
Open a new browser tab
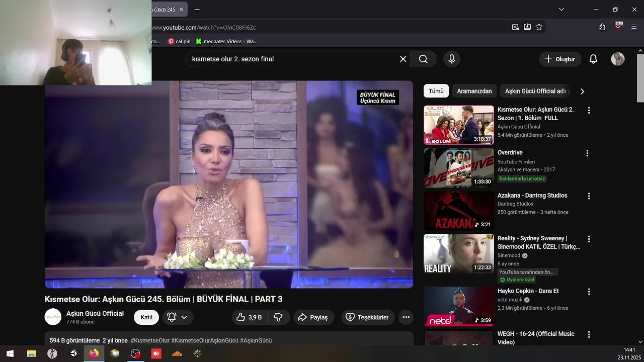tap(197, 10)
